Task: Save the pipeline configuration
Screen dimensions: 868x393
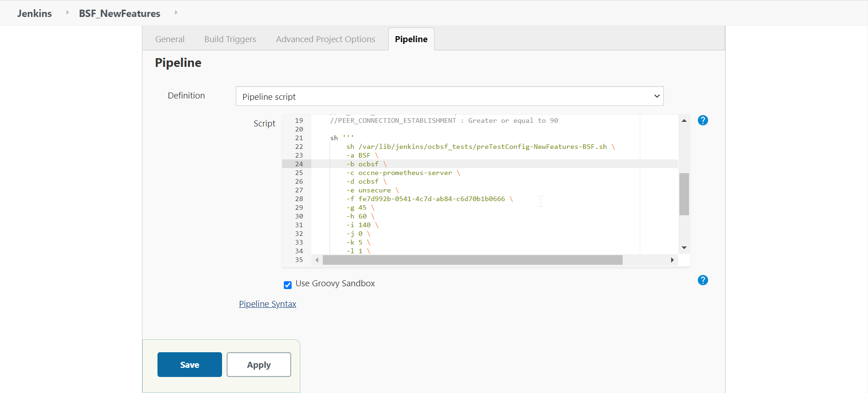Action: (190, 365)
